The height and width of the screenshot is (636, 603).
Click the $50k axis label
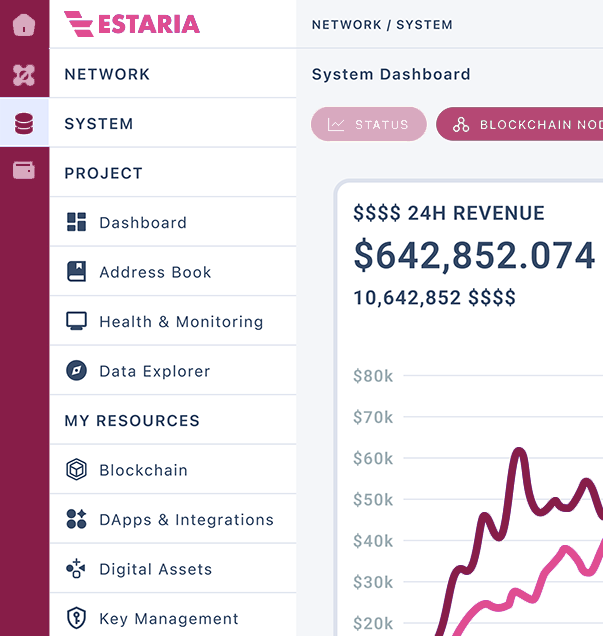pos(373,500)
